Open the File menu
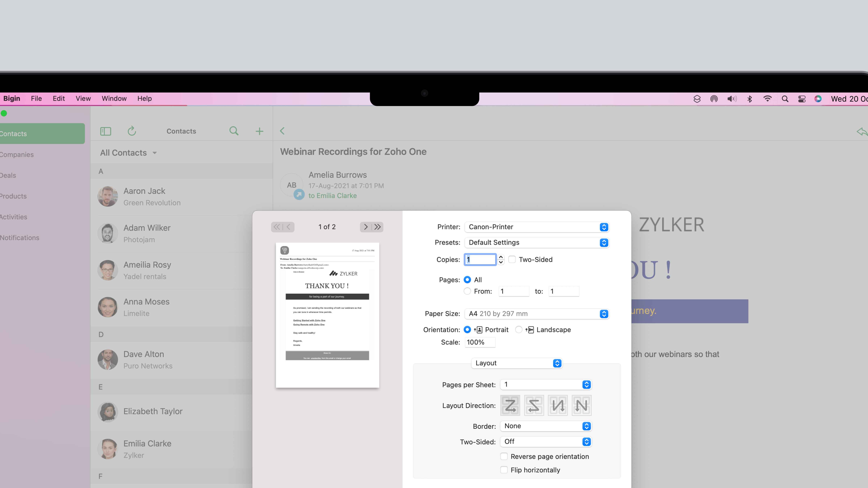Image resolution: width=868 pixels, height=488 pixels. coord(36,99)
